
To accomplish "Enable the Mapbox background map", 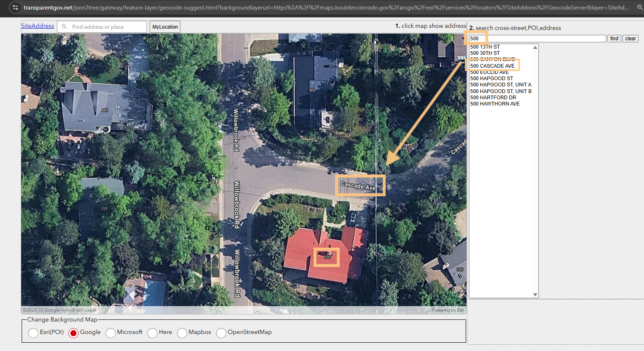I will (182, 333).
